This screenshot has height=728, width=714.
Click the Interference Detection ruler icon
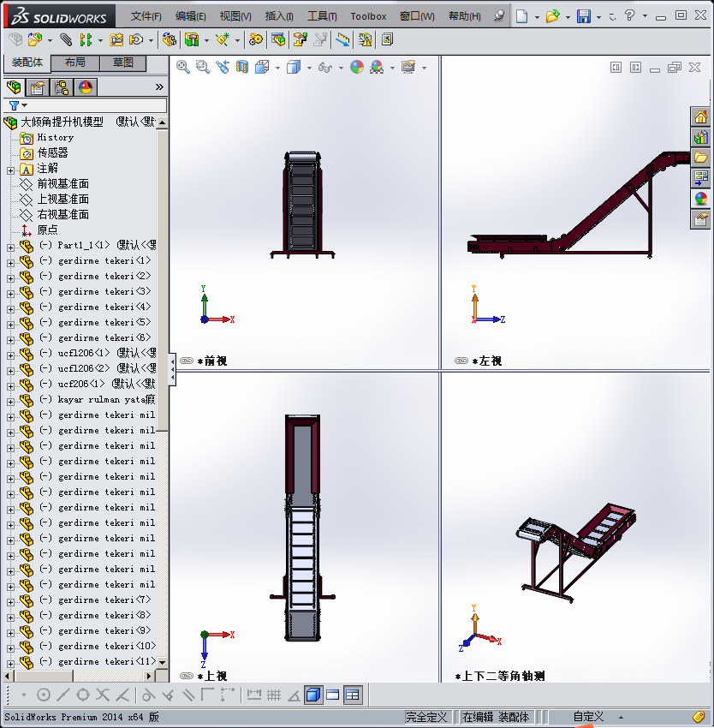coord(342,40)
